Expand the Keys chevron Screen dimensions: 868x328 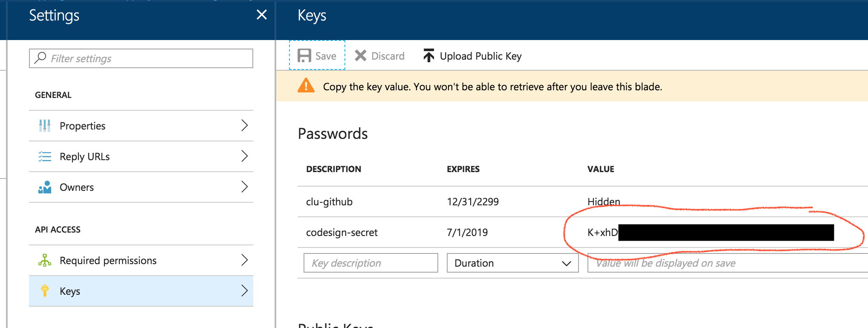(x=244, y=291)
